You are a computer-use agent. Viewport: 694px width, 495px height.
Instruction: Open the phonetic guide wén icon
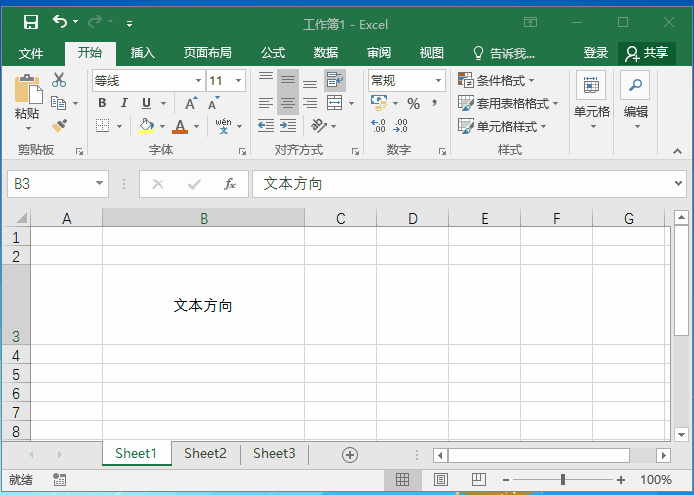(x=224, y=126)
